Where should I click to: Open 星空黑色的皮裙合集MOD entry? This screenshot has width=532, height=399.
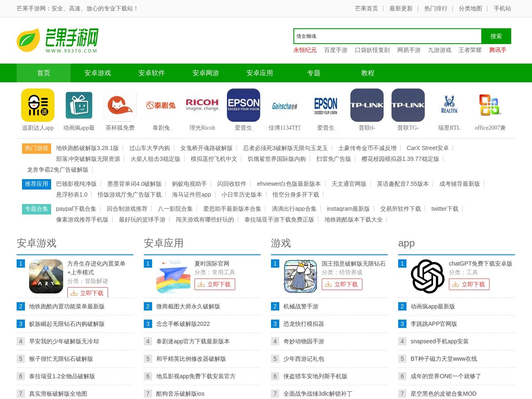pos(443,394)
